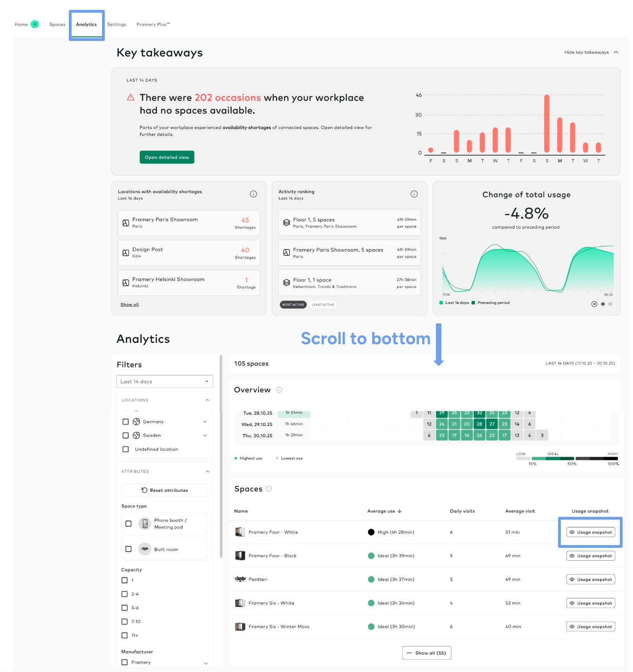Image resolution: width=633 pixels, height=672 pixels.
Task: Click the Framery Four - White thumbnail icon
Action: [240, 532]
